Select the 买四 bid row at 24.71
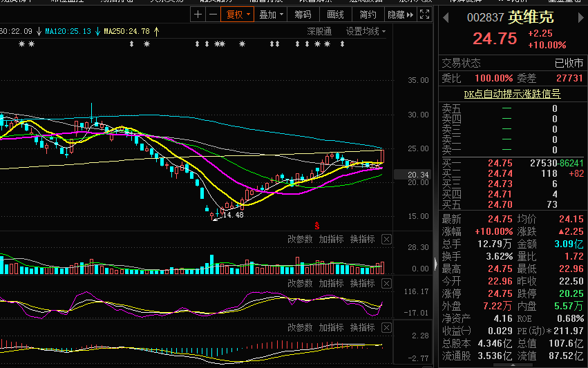 513,194
